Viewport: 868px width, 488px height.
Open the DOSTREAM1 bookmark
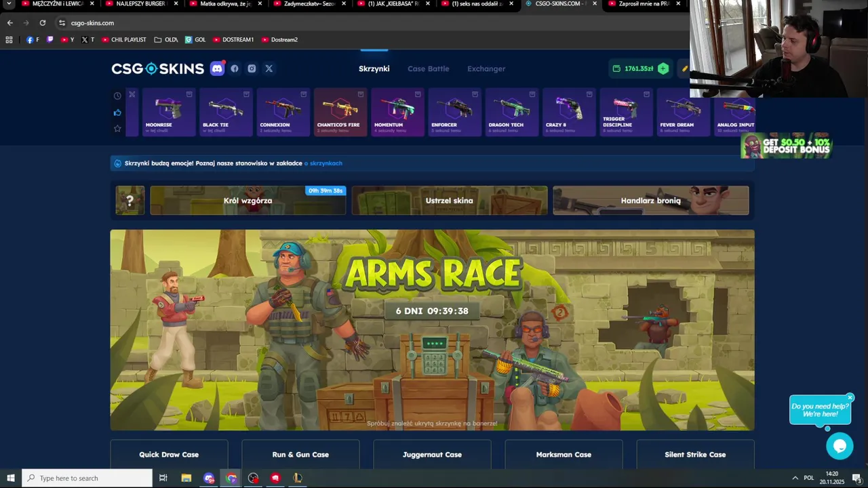pyautogui.click(x=233, y=39)
